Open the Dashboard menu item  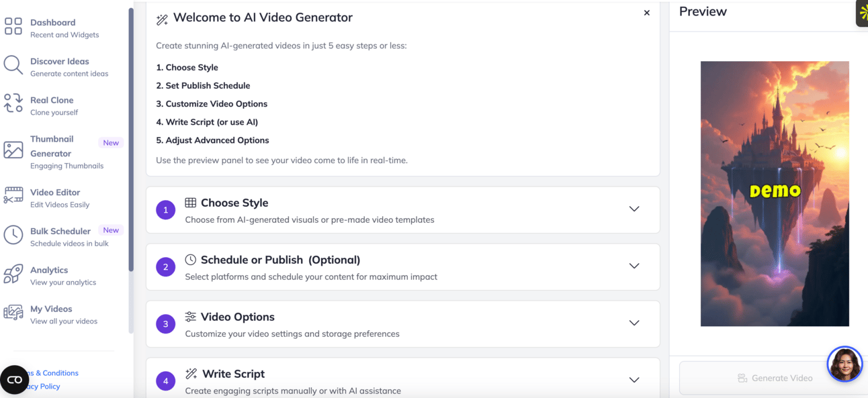[64, 28]
